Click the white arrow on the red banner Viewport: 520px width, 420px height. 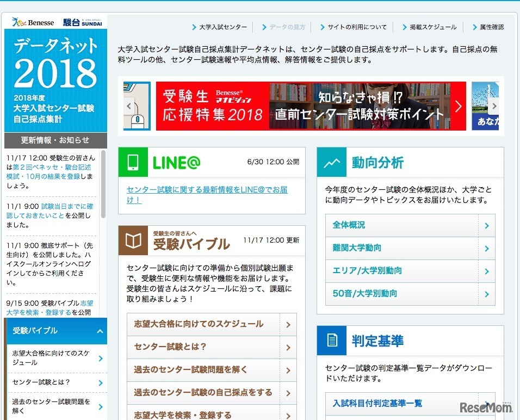click(x=459, y=106)
